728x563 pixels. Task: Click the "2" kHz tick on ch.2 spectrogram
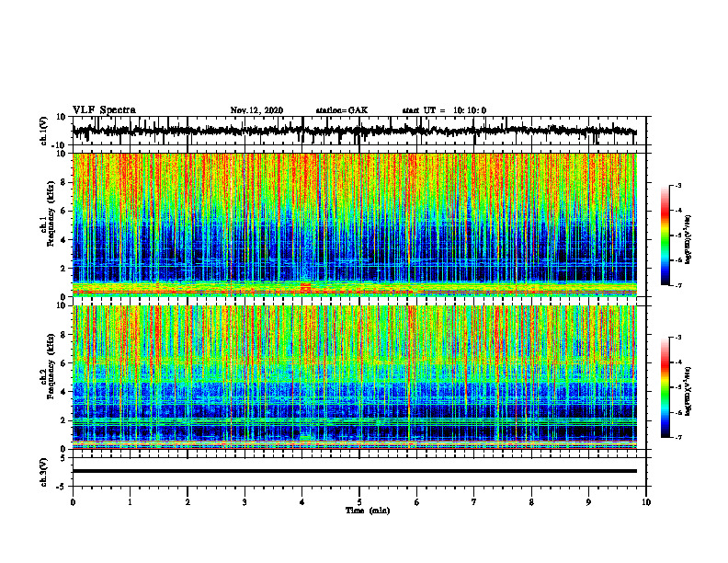(63, 420)
